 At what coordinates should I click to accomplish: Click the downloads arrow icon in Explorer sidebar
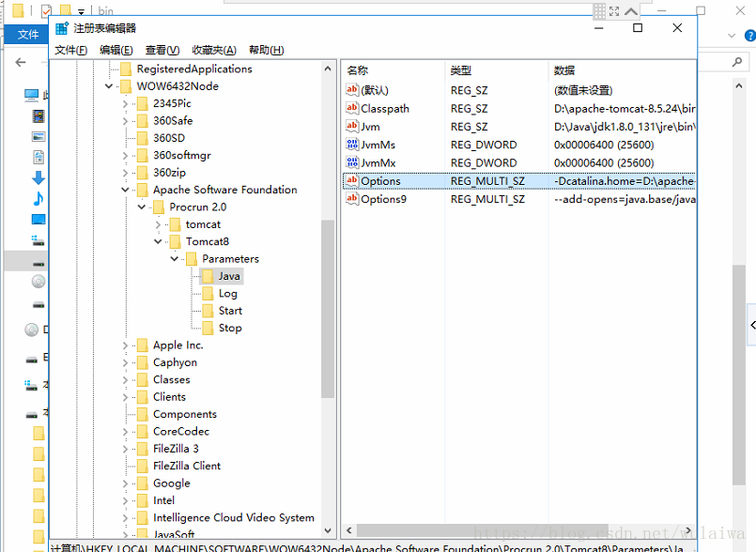pyautogui.click(x=39, y=177)
